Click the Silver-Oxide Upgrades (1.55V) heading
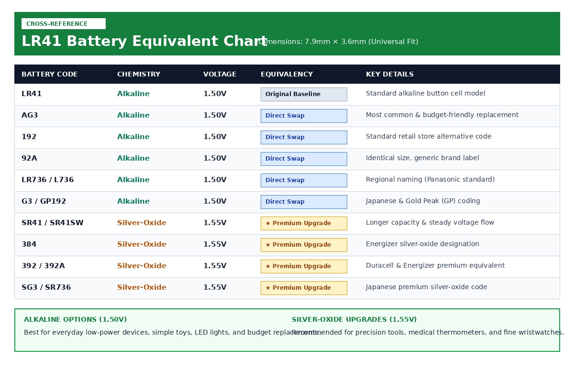Image resolution: width=574 pixels, height=392 pixels. (x=354, y=320)
